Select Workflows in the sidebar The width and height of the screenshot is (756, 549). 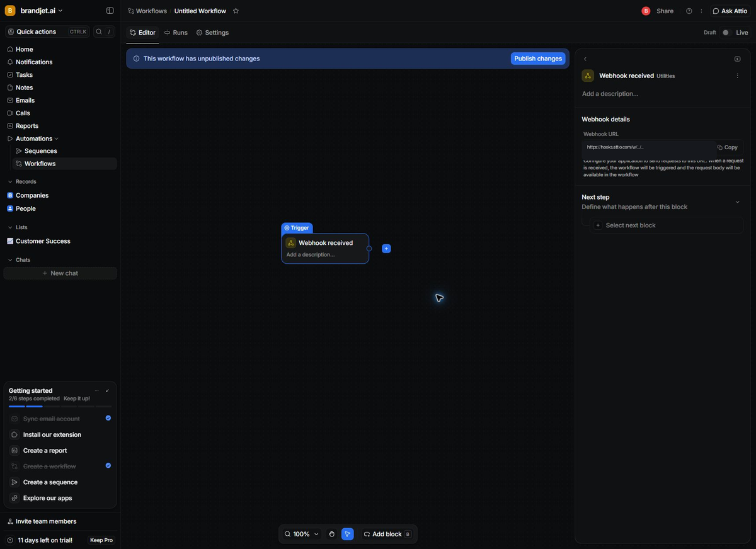tap(65, 164)
